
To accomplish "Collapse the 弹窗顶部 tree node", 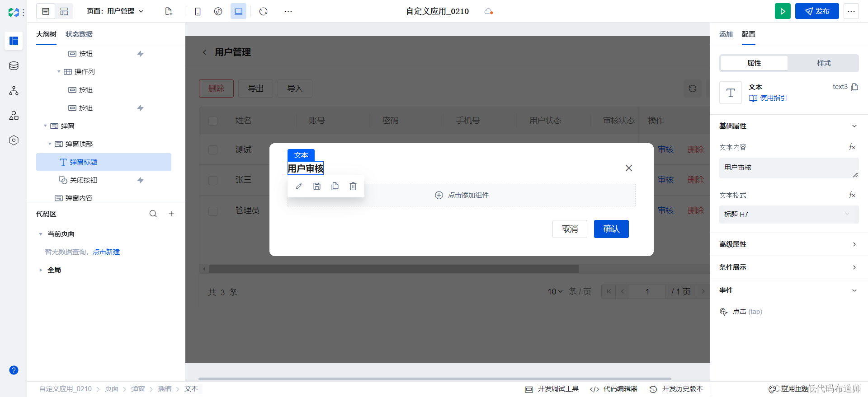I will coord(50,144).
